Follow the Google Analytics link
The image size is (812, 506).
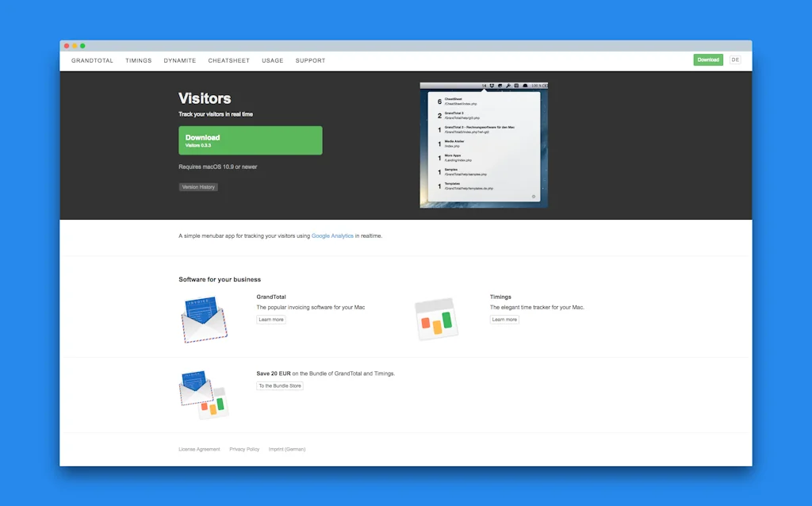pyautogui.click(x=332, y=236)
